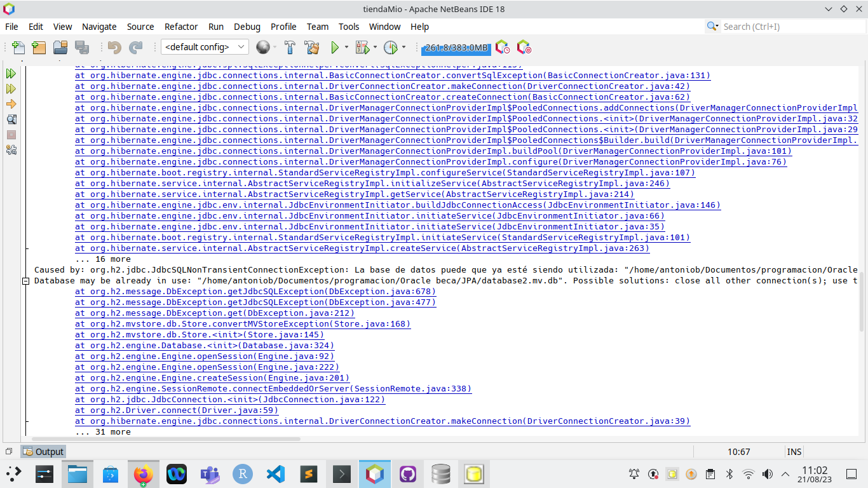
Task: Open the Team menu
Action: coord(318,27)
